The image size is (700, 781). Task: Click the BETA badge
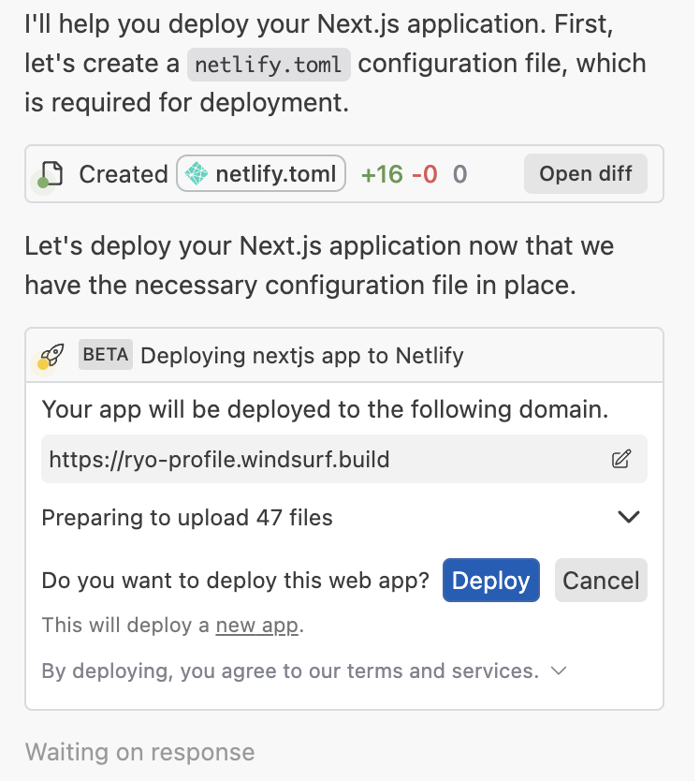point(106,355)
